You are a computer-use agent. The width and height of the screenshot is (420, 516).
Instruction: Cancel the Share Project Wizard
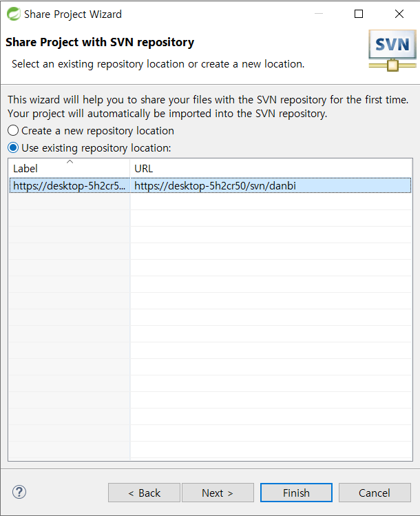pos(375,493)
